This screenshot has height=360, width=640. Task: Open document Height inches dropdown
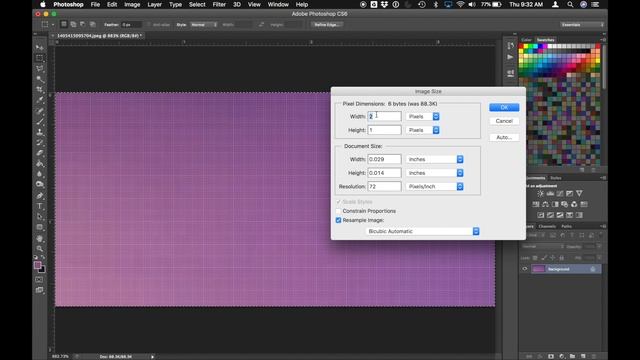click(x=435, y=173)
